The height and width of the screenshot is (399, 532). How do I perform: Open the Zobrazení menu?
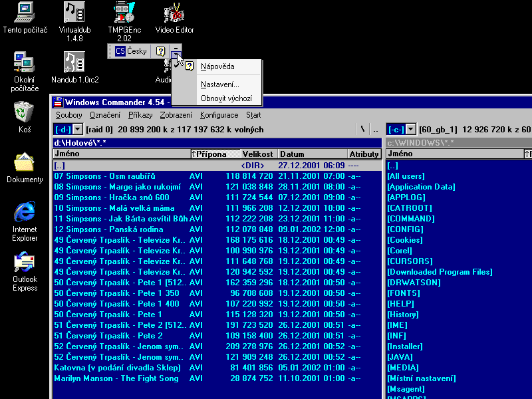click(x=176, y=115)
